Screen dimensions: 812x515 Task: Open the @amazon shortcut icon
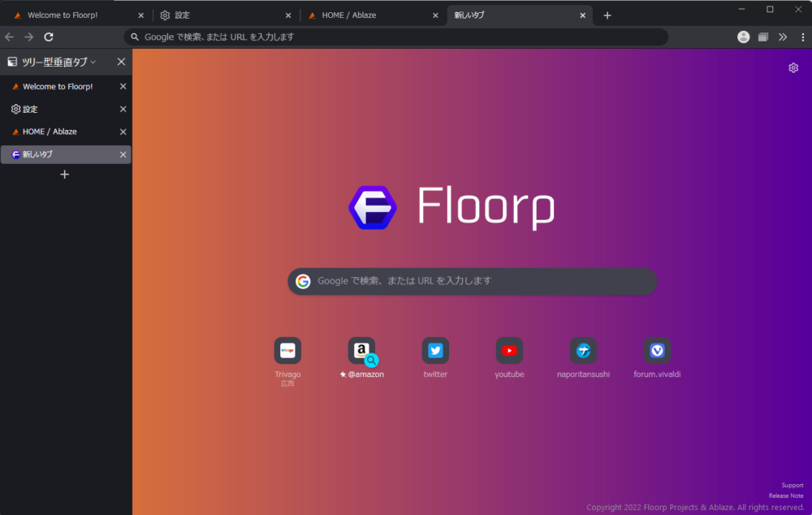(361, 350)
